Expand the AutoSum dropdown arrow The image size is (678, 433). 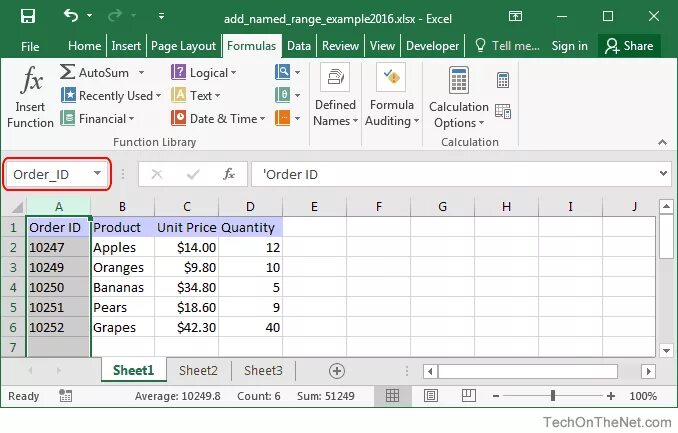[x=141, y=73]
